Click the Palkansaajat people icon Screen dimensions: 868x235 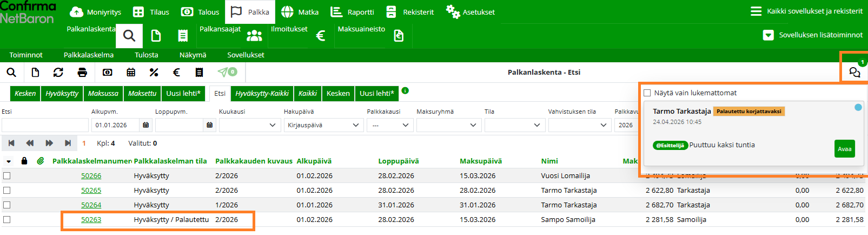point(254,36)
